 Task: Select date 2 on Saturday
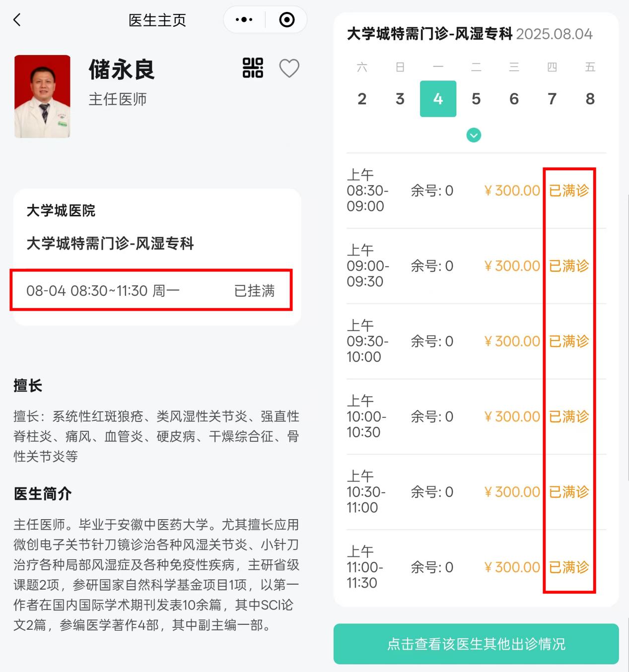pyautogui.click(x=362, y=99)
